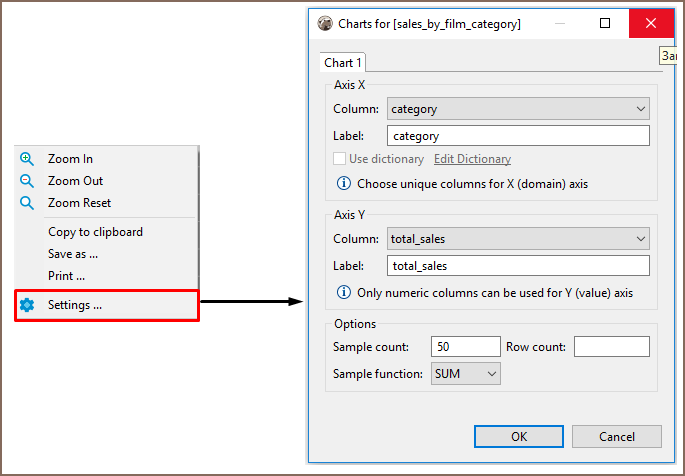Maximize the Charts dialog window
Image resolution: width=685 pixels, height=476 pixels.
tap(605, 23)
